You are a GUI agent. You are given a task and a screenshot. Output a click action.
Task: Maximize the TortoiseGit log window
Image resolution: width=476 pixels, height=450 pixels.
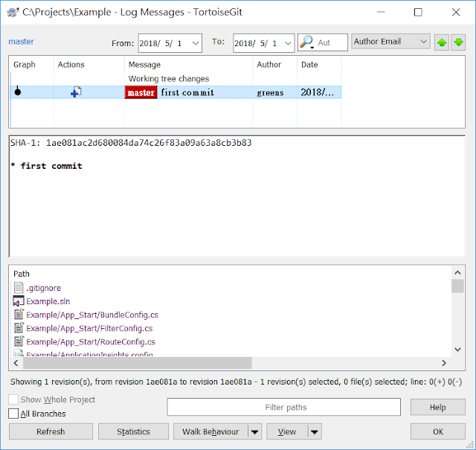pyautogui.click(x=418, y=12)
